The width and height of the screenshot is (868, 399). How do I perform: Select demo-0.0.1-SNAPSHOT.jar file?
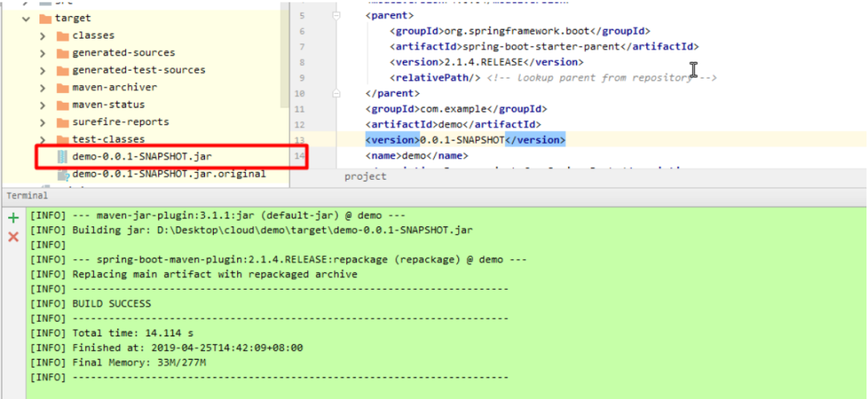click(x=141, y=157)
